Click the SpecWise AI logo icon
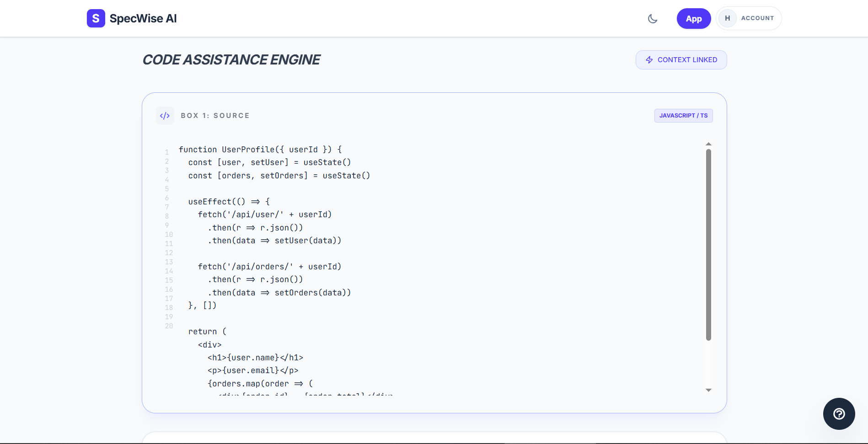Viewport: 868px width, 444px height. pos(96,18)
